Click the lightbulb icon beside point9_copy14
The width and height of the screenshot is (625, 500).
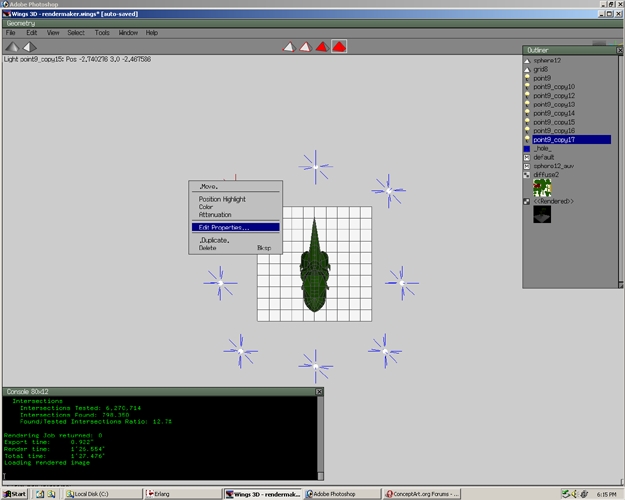point(527,113)
